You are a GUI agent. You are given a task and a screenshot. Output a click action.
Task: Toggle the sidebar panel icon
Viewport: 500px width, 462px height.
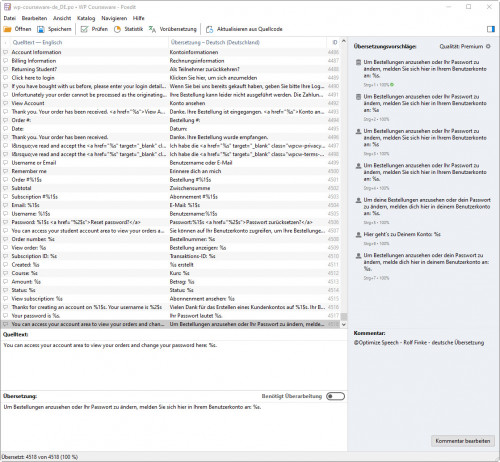491,29
